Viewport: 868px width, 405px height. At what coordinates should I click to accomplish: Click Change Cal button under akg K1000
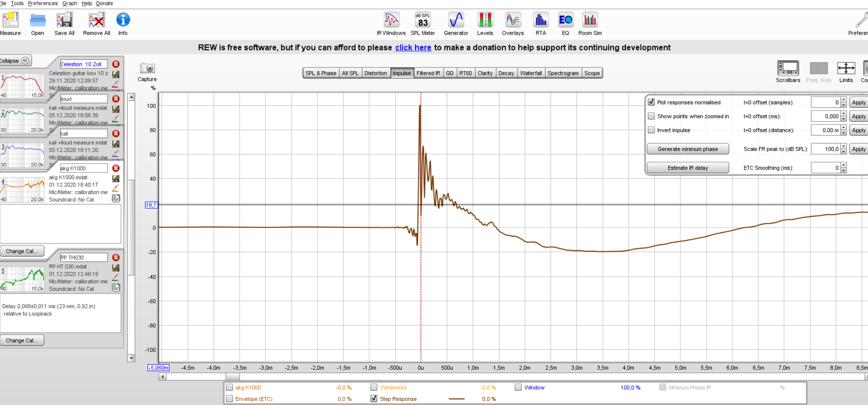22,251
